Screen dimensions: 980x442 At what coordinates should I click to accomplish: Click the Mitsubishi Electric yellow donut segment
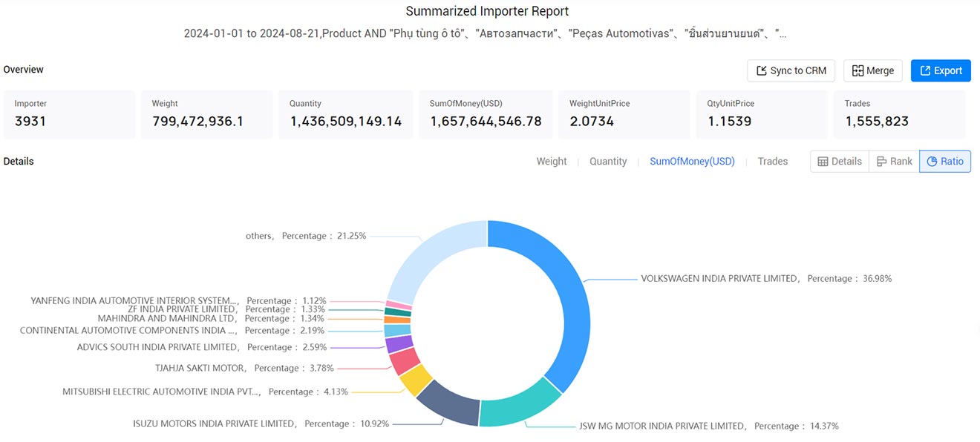[x=414, y=379]
